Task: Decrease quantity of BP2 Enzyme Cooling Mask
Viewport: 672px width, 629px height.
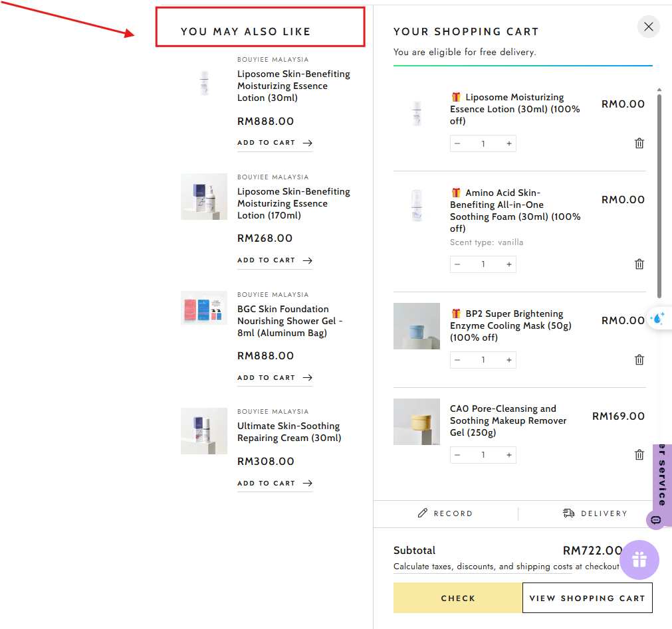Action: [457, 360]
